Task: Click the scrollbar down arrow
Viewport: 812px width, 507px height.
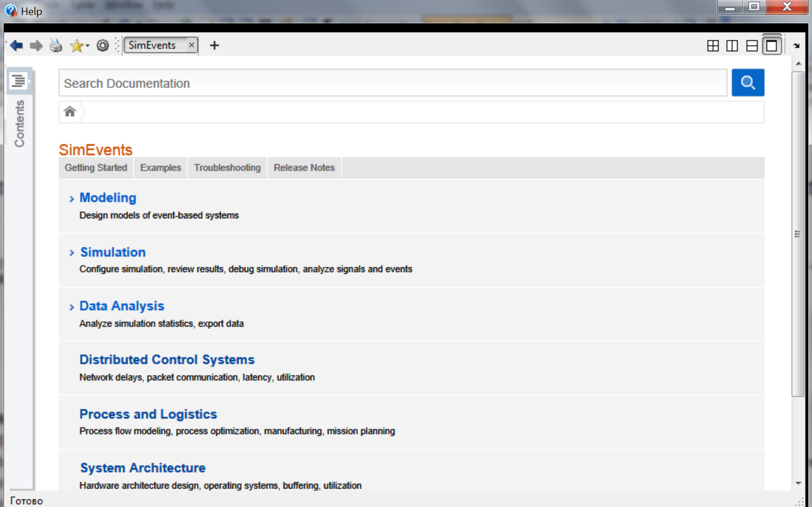Action: [798, 483]
